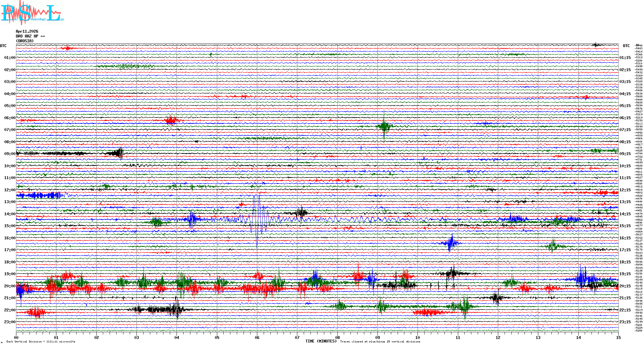Click the Each Vertical Division microvolts note
The height and width of the screenshot is (346, 644).
pyautogui.click(x=41, y=342)
